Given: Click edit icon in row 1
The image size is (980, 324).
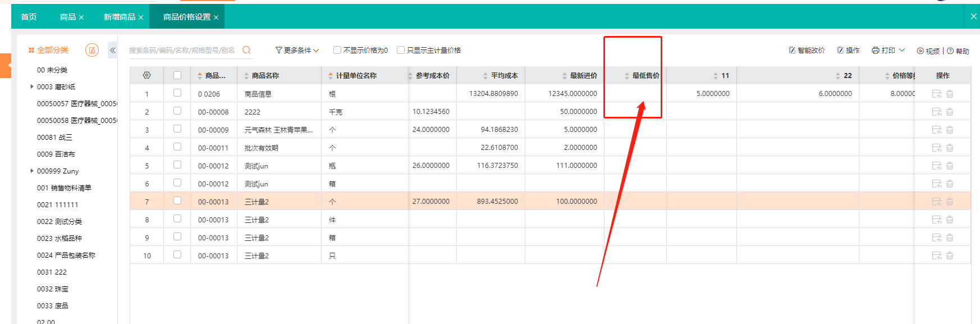Looking at the screenshot, I should click(936, 94).
